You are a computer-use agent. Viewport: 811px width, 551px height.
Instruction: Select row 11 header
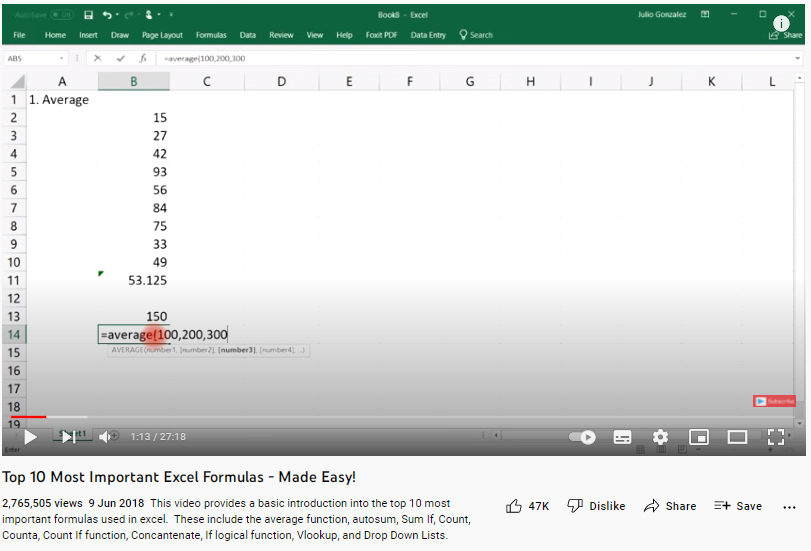(x=14, y=280)
